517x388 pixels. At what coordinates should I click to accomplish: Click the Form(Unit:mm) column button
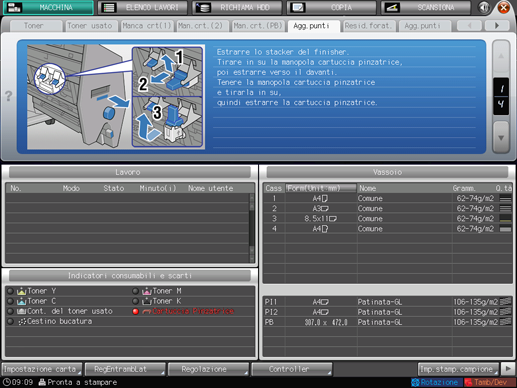[x=321, y=188]
